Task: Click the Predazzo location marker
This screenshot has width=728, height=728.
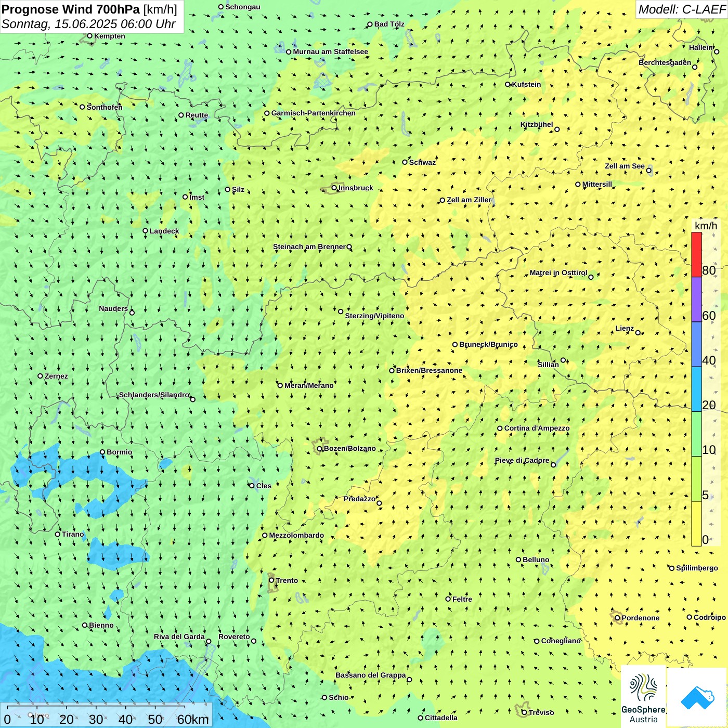Action: (x=379, y=503)
